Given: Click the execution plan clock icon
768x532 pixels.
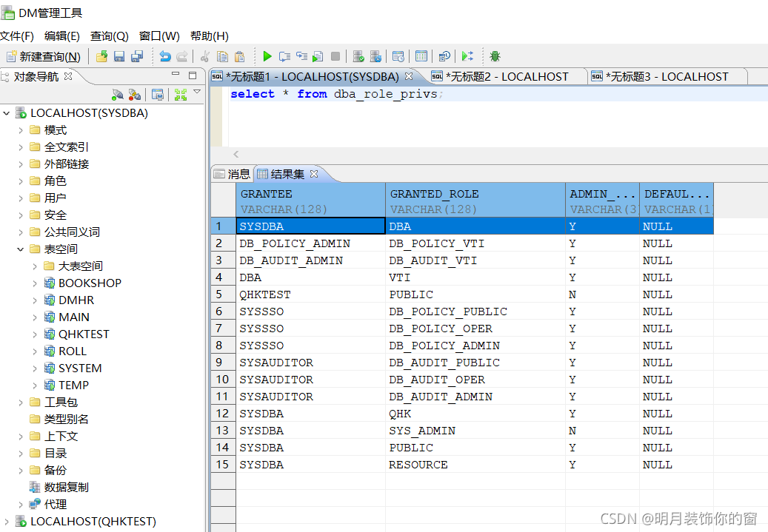Looking at the screenshot, I should (x=398, y=56).
